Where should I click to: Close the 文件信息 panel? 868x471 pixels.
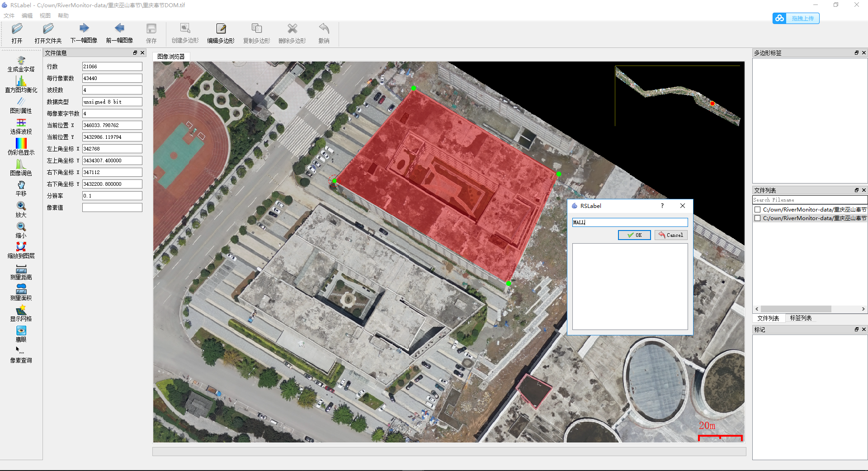(x=142, y=53)
